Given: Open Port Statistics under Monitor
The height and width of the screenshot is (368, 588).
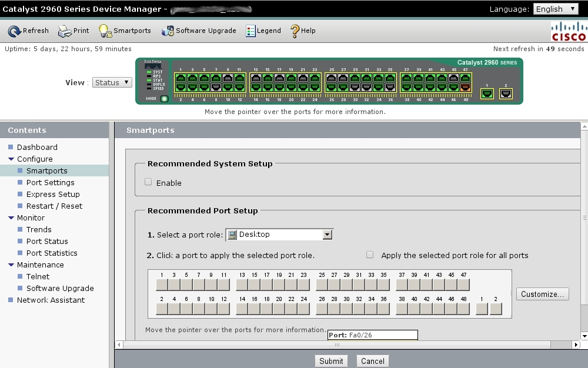Looking at the screenshot, I should point(52,253).
